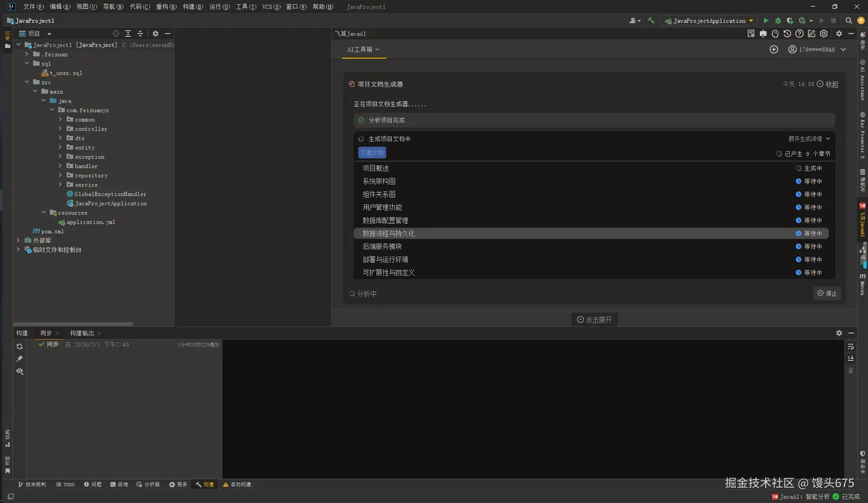Click the history clock icon in JavaAI toolbar
This screenshot has height=503, width=868.
(x=787, y=34)
